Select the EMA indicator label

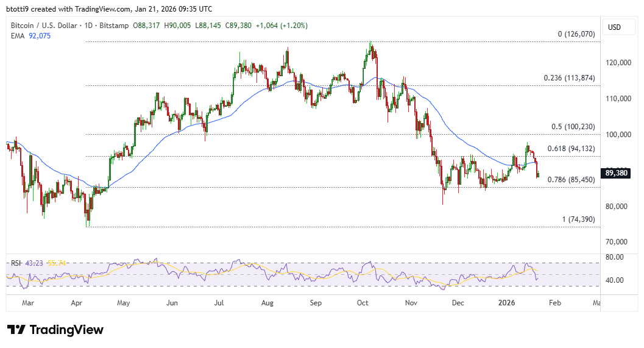18,36
